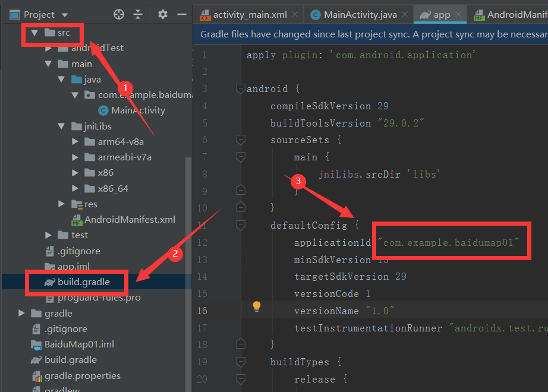This screenshot has height=392, width=548.
Task: Fold the main block at line 7
Action: click(241, 157)
